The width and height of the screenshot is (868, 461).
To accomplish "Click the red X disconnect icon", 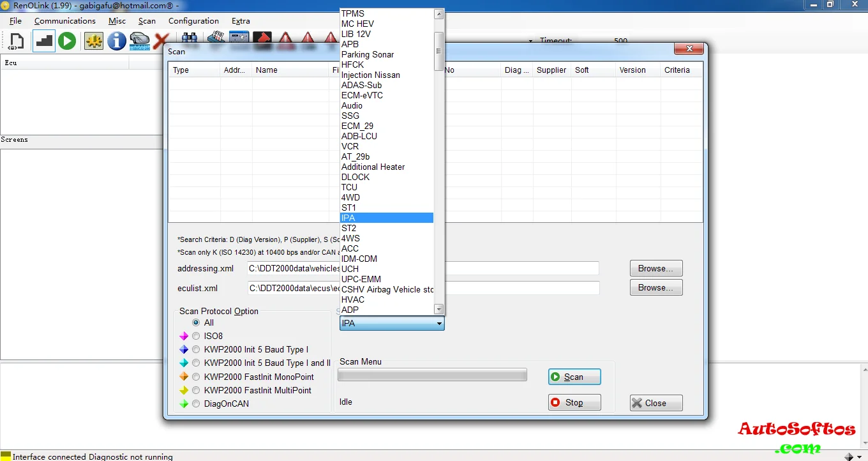I will click(x=160, y=42).
